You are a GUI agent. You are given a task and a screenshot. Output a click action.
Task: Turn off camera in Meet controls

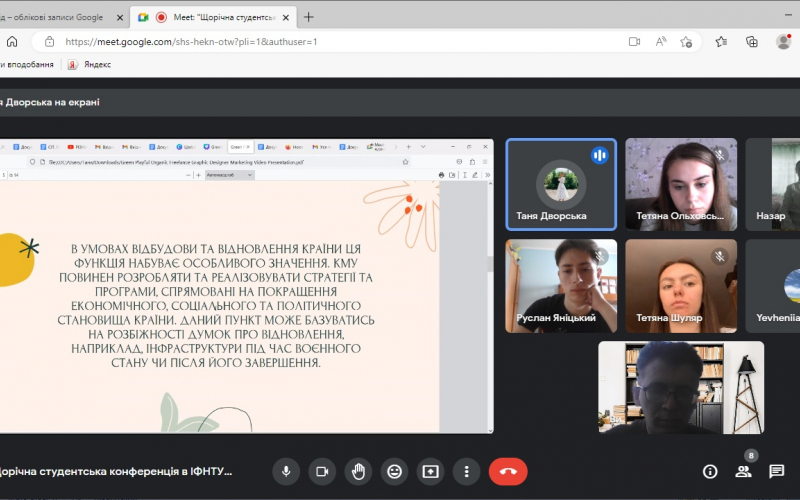click(x=322, y=471)
